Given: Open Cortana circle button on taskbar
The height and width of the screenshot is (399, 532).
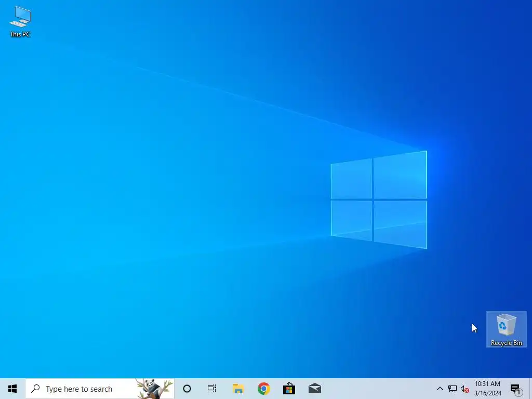Looking at the screenshot, I should 187,389.
